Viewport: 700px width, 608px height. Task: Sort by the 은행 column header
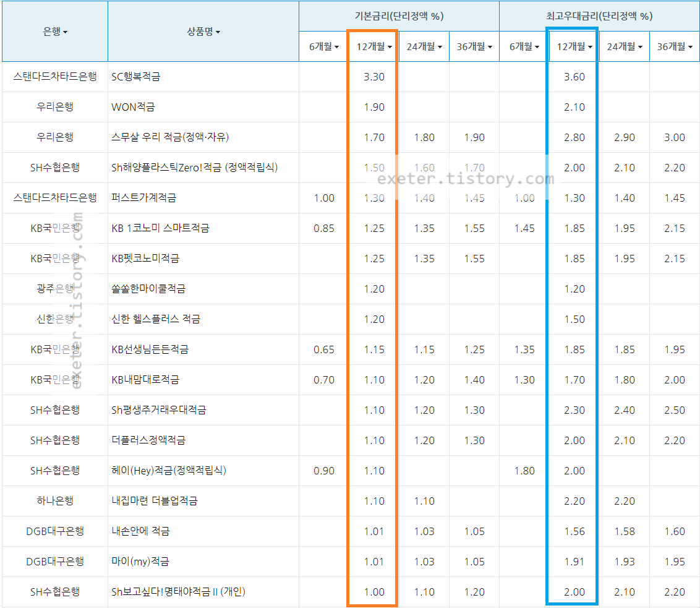pos(55,32)
